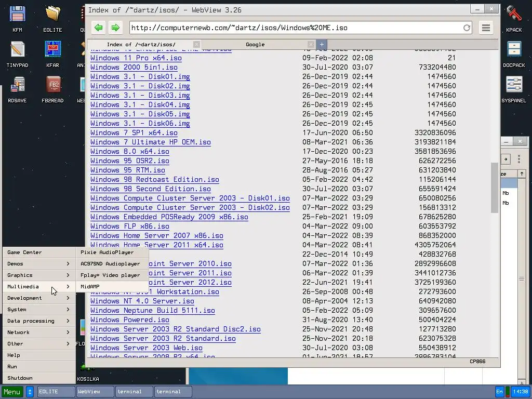Viewport: 532px width, 399px height.
Task: Toggle the En keyboard layout indicator
Action: pos(499,392)
